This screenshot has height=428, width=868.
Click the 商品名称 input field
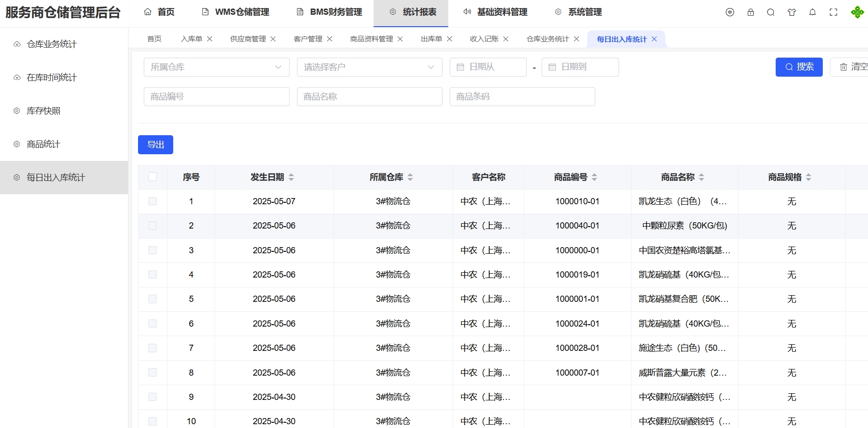click(x=369, y=97)
